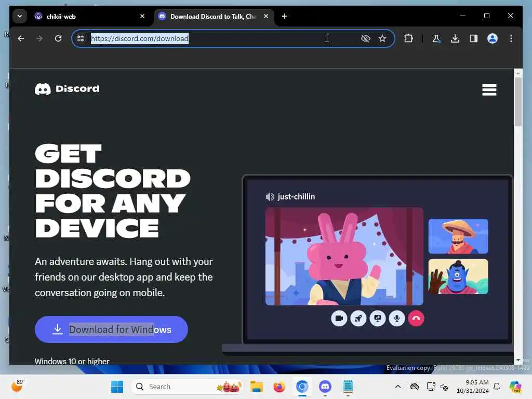The height and width of the screenshot is (399, 532).
Task: Click the blue genie character thumbnail
Action: pos(458,276)
